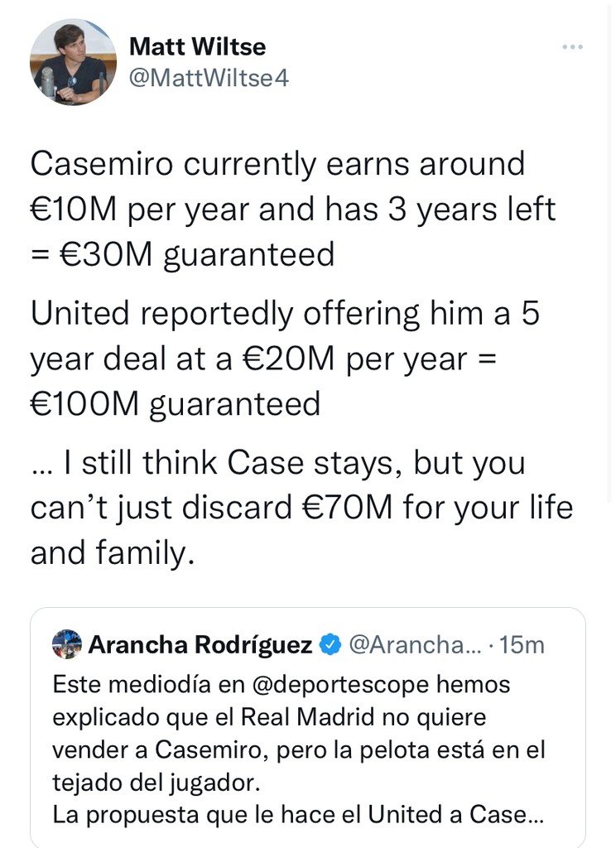The height and width of the screenshot is (848, 616).
Task: Click the "Casemiro currently earns around" line
Action: (277, 164)
